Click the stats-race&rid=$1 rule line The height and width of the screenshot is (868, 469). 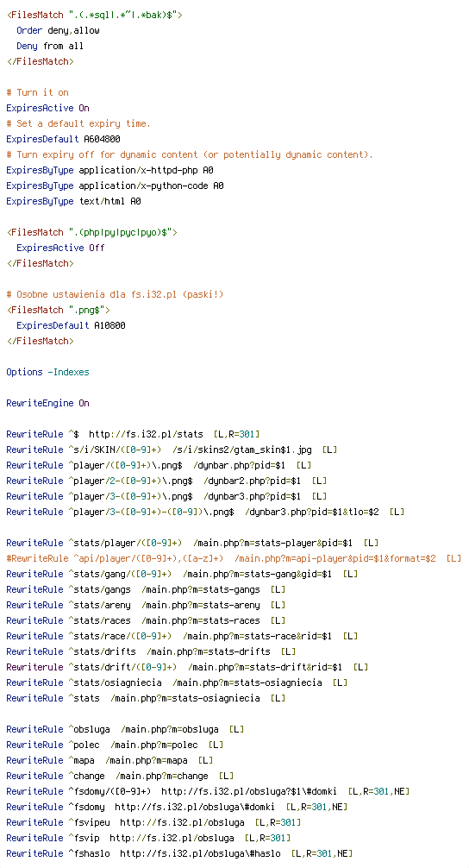183,636
